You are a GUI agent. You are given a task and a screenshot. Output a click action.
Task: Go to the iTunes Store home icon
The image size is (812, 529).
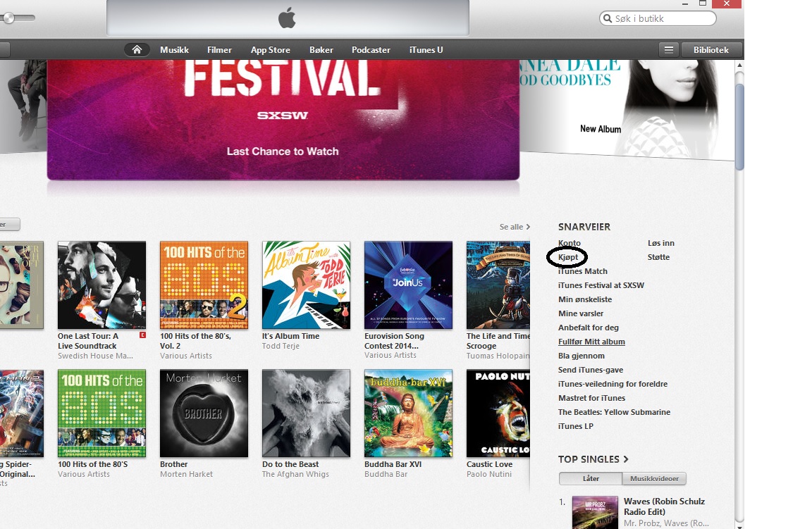click(137, 50)
